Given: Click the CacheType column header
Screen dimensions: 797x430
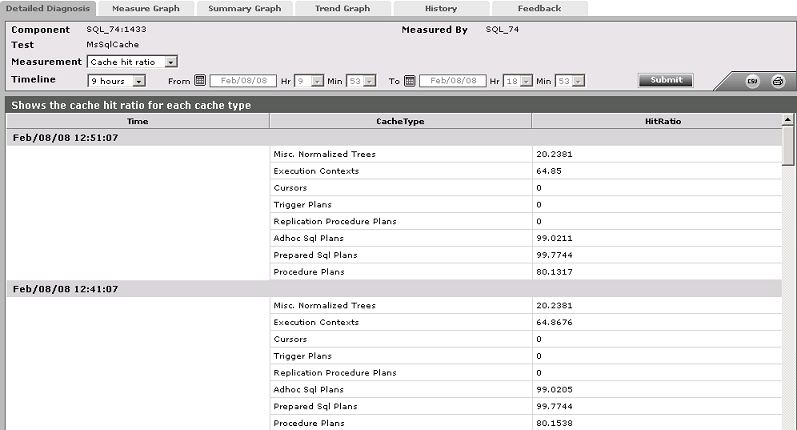Looking at the screenshot, I should tap(401, 121).
